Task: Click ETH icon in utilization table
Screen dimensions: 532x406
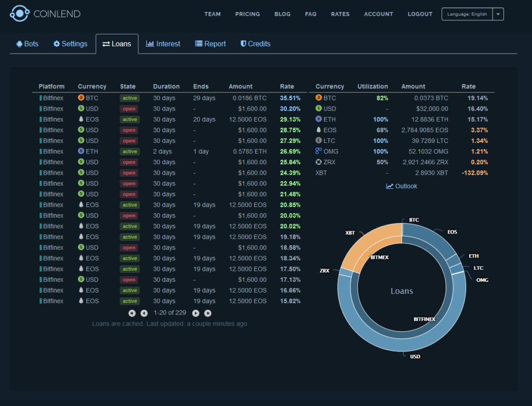Action: (x=318, y=119)
